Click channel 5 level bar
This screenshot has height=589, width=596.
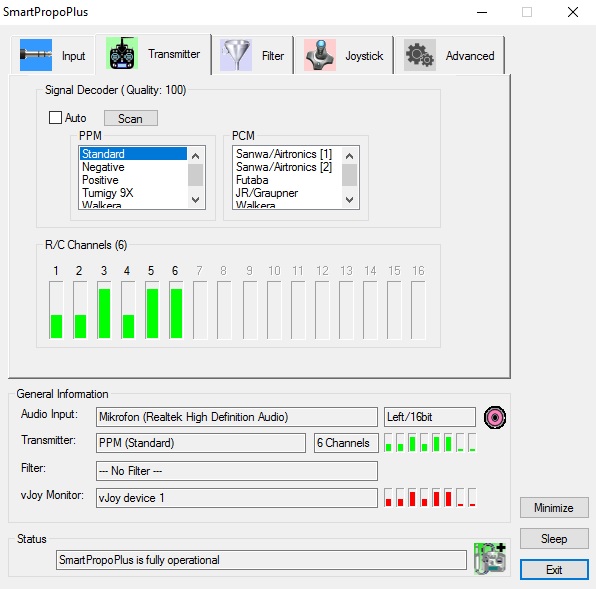point(152,310)
